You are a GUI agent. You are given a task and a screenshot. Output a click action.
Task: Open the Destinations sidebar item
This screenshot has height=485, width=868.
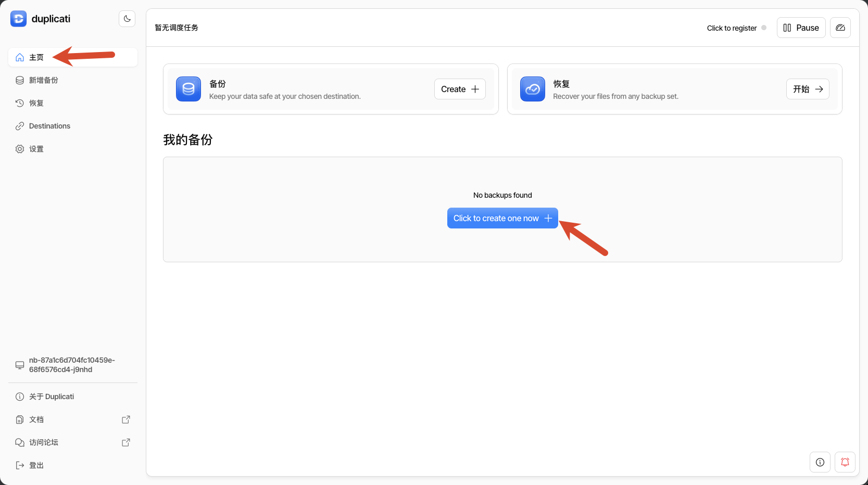73,126
